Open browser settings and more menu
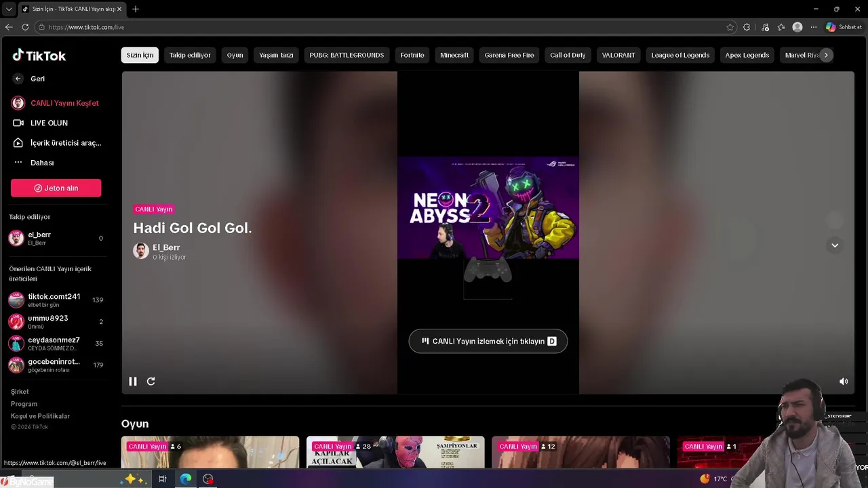 pyautogui.click(x=814, y=27)
